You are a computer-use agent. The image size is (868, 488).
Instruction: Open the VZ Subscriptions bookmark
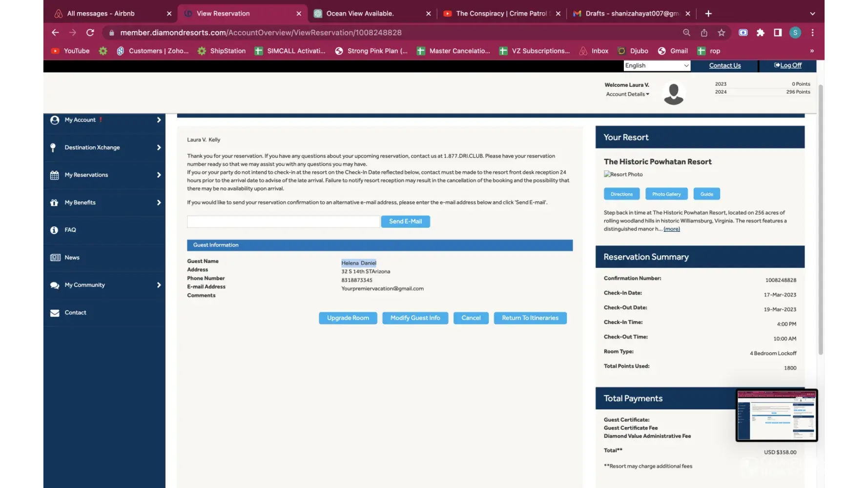(535, 51)
